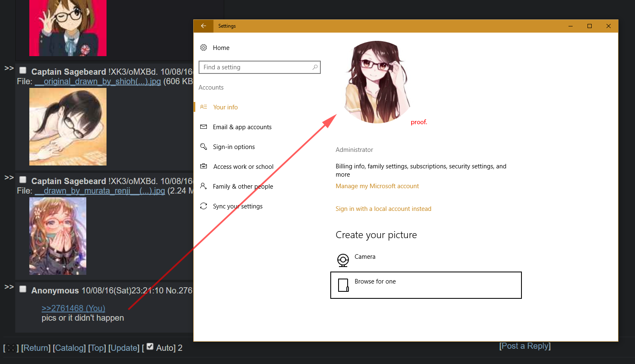Click into the Find a setting field
Screen dimensions: 635x364
256,67
